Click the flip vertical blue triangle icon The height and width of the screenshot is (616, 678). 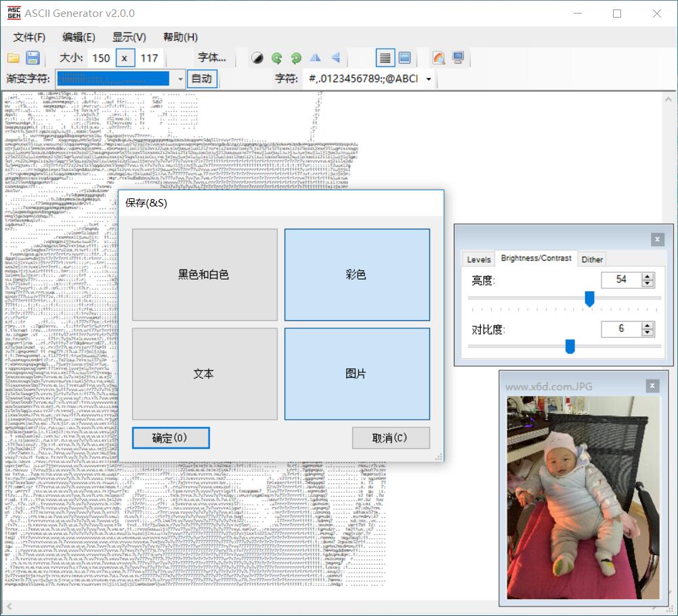click(335, 58)
